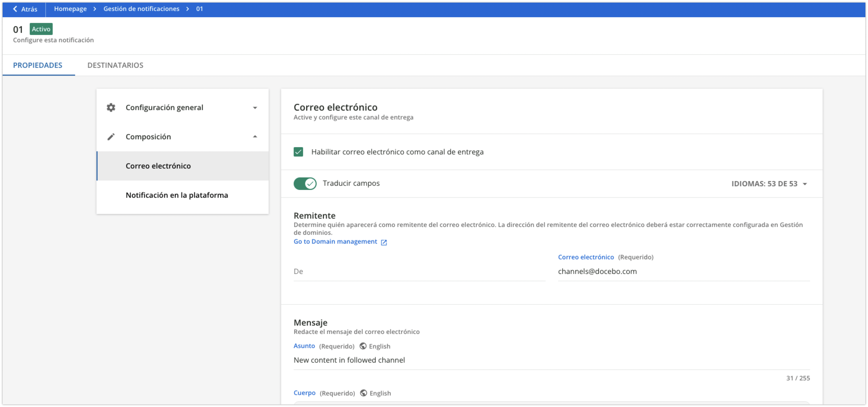Click the chevron after Gestión de notificaciones
868x407 pixels.
(x=188, y=9)
